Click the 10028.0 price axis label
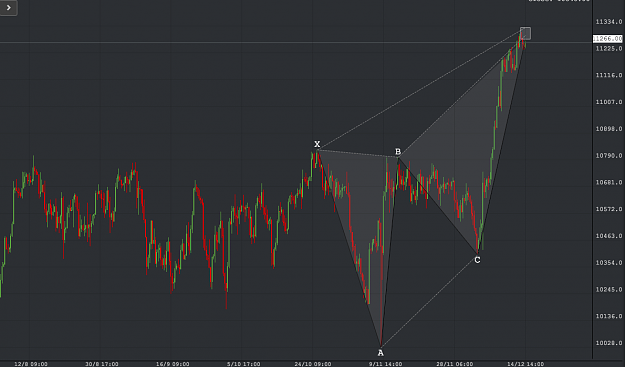Viewport: 625px width, 367px height. pyautogui.click(x=609, y=343)
